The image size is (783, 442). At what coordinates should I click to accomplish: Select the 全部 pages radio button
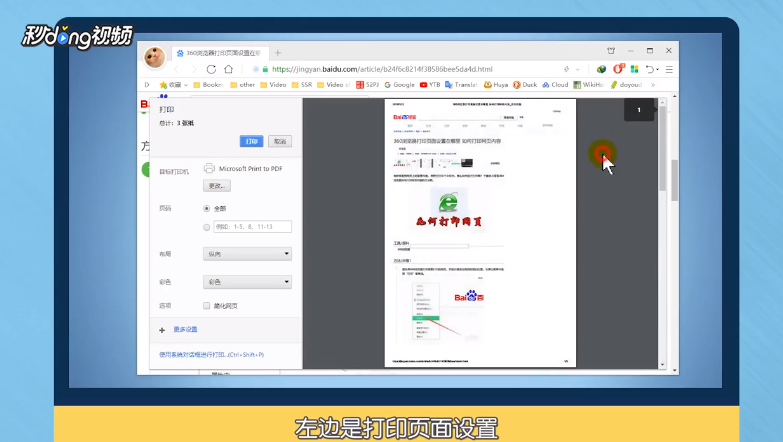[x=207, y=208]
